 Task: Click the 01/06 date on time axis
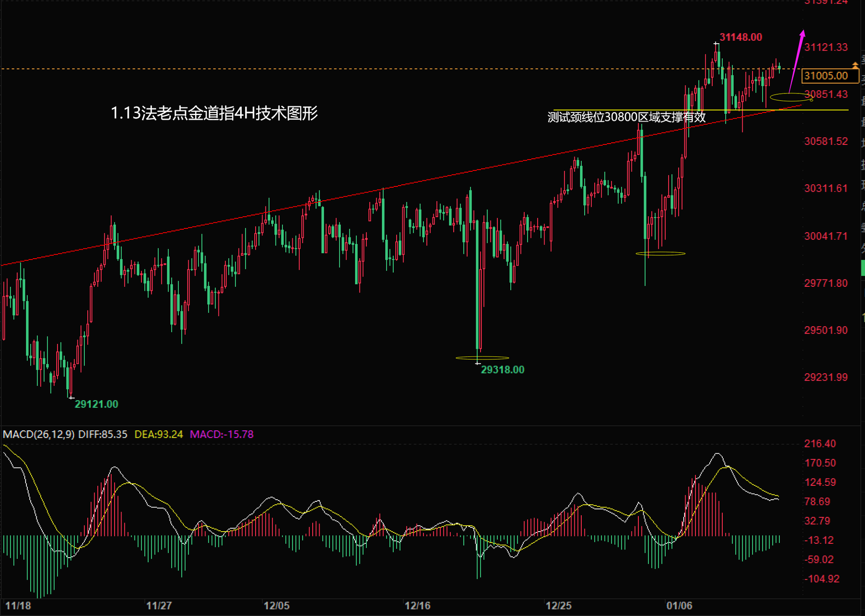click(679, 606)
